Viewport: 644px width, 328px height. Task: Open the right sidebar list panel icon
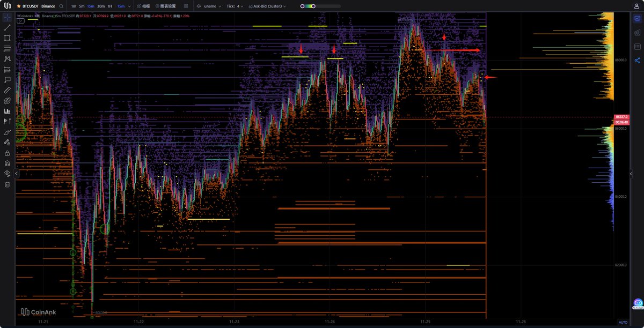637,47
